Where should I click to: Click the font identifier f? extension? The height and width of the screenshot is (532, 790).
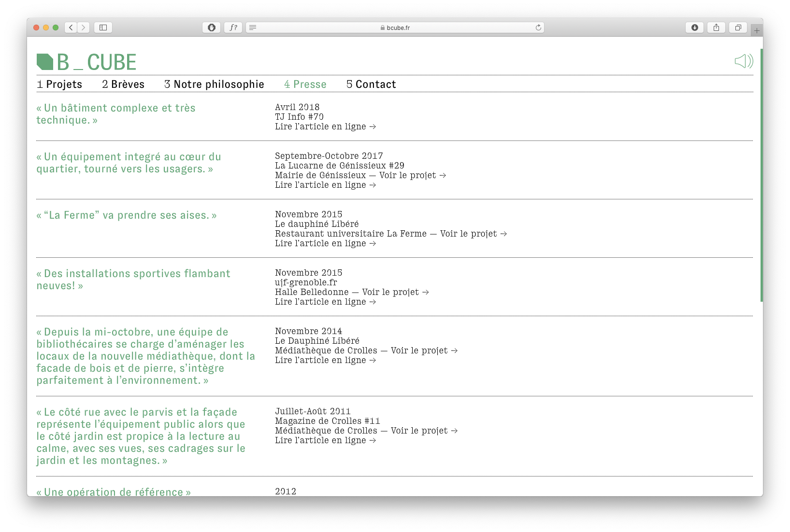[x=233, y=28]
